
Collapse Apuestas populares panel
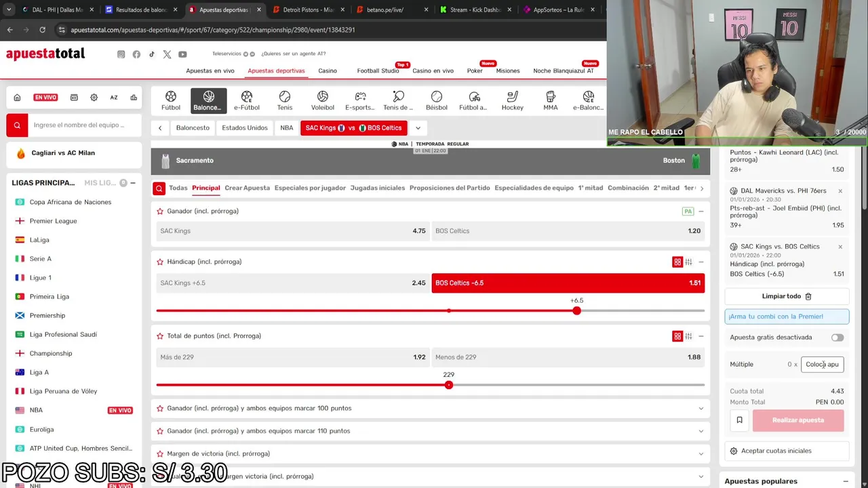tap(846, 481)
